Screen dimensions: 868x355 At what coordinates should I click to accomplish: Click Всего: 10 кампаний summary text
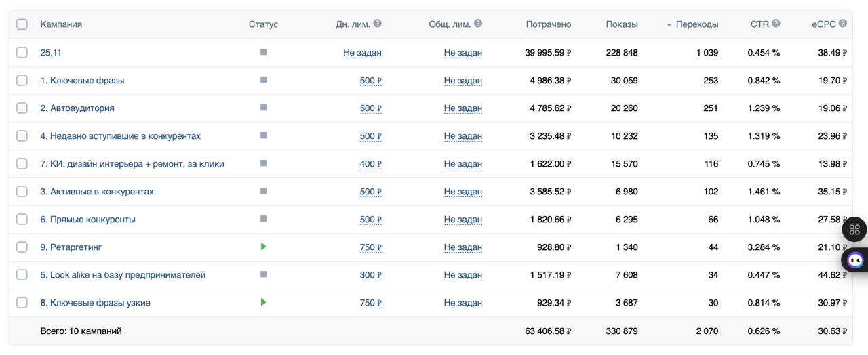click(x=81, y=331)
